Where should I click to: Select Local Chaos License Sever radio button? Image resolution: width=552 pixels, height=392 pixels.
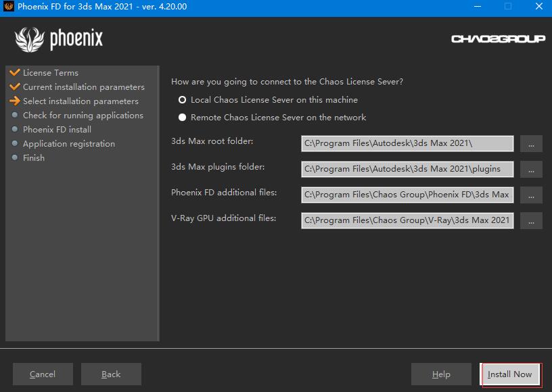pyautogui.click(x=182, y=100)
